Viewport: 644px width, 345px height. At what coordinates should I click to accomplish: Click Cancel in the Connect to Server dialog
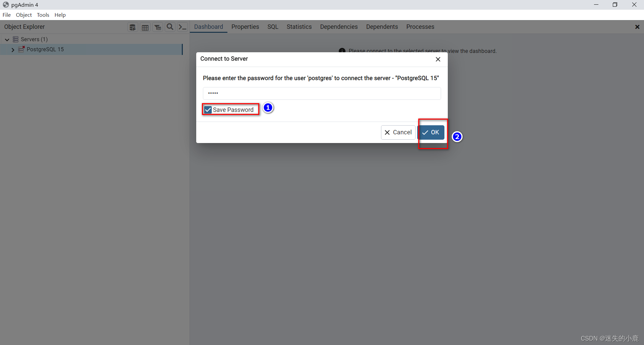click(x=398, y=132)
